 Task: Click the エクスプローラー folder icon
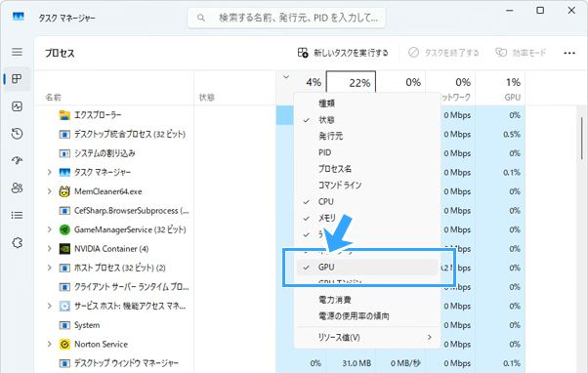pos(64,115)
